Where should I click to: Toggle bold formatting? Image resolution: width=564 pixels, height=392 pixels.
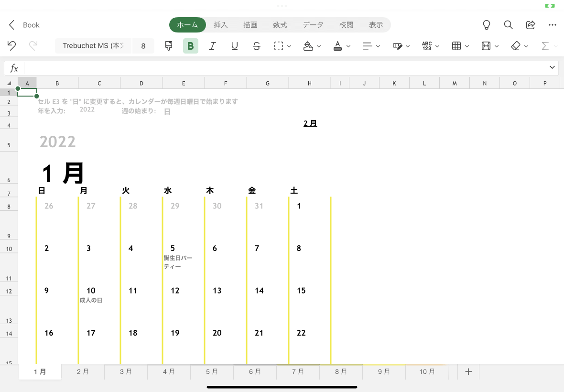click(x=191, y=46)
